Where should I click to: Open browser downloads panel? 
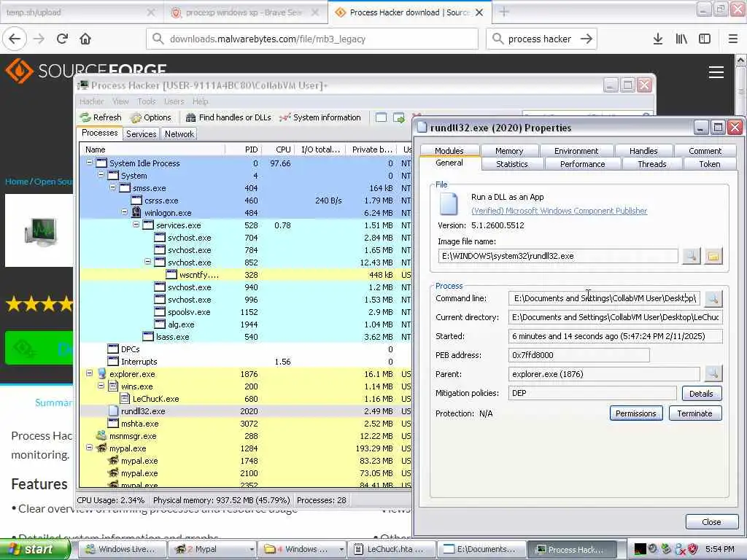coord(658,39)
